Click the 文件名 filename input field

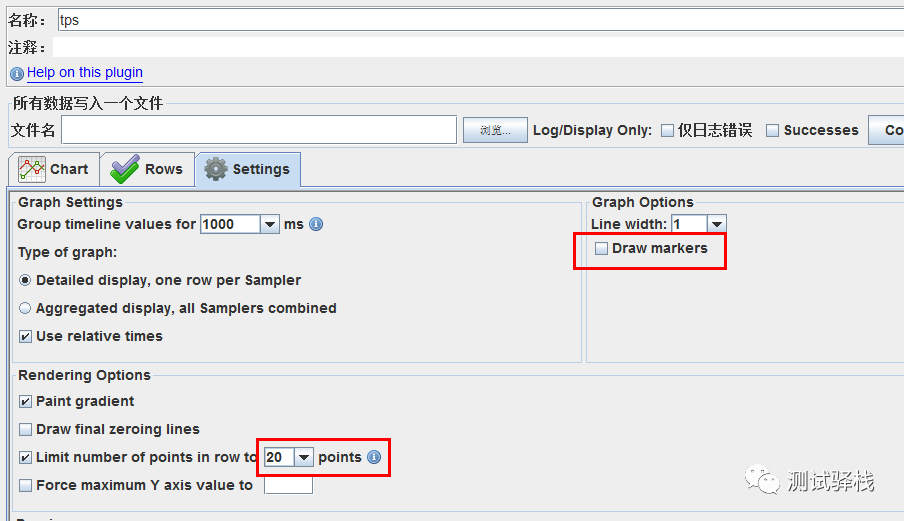(259, 130)
